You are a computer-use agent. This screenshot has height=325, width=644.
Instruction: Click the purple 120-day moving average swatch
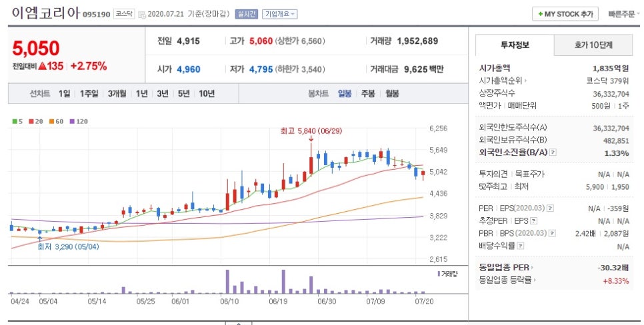point(72,121)
